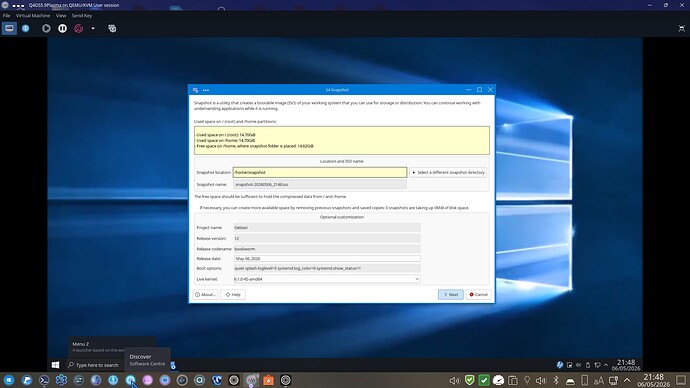Click the host green shield tray icon

click(470, 380)
